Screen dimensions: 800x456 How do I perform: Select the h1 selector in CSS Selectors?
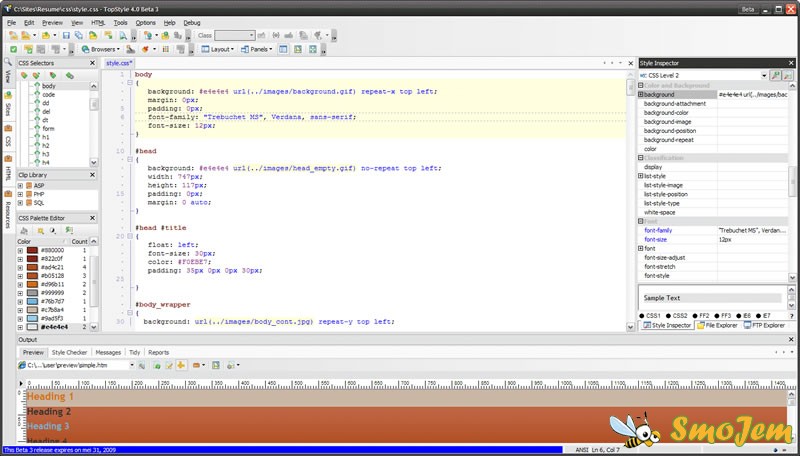[x=46, y=137]
